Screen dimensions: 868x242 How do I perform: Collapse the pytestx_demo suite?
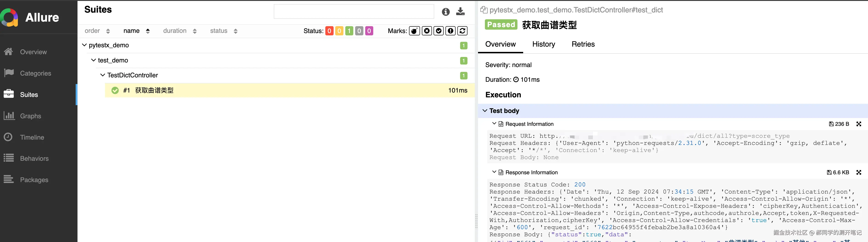point(84,45)
